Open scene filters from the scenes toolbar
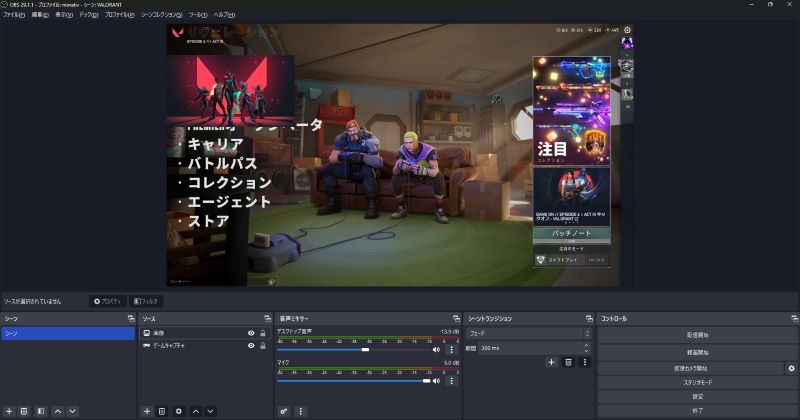 pyautogui.click(x=41, y=411)
